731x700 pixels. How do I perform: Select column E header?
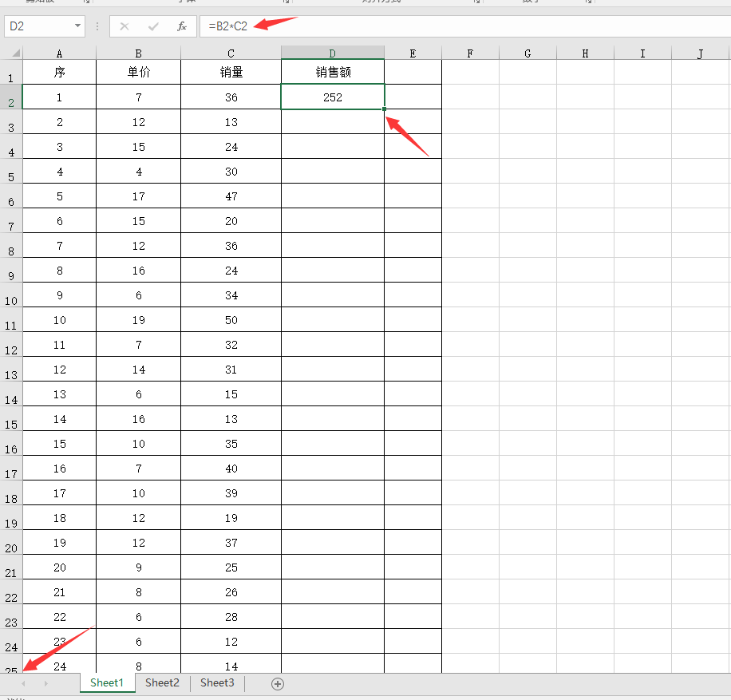point(413,53)
